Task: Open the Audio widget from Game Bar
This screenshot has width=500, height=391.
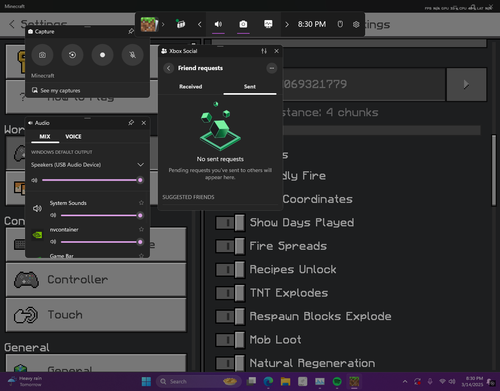Action: coord(218,24)
